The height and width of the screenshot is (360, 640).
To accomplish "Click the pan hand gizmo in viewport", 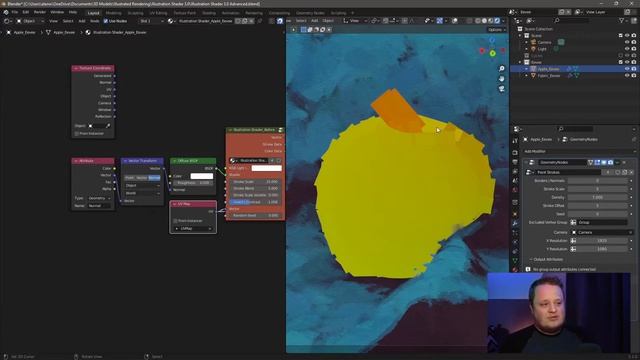I will (502, 78).
